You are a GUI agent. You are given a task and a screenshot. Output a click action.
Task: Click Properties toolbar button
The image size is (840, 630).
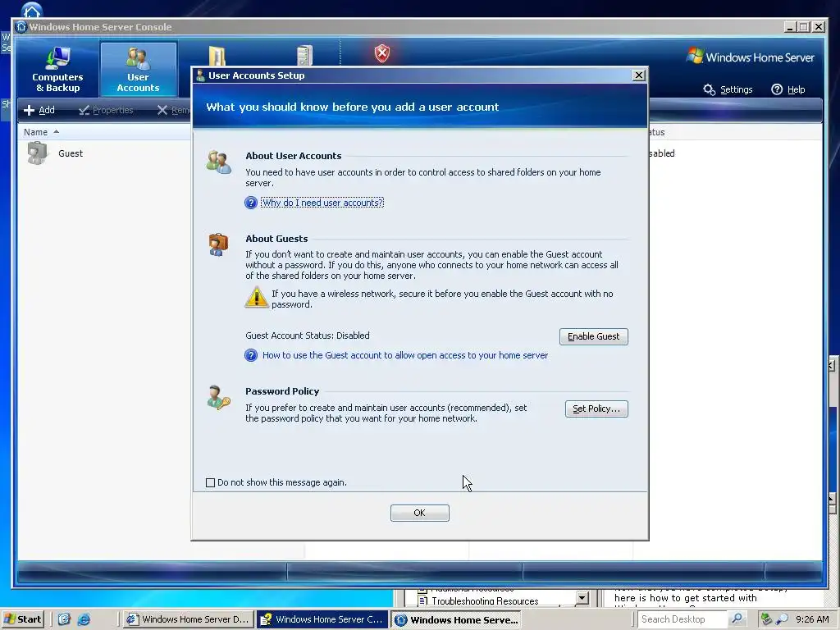(x=106, y=110)
